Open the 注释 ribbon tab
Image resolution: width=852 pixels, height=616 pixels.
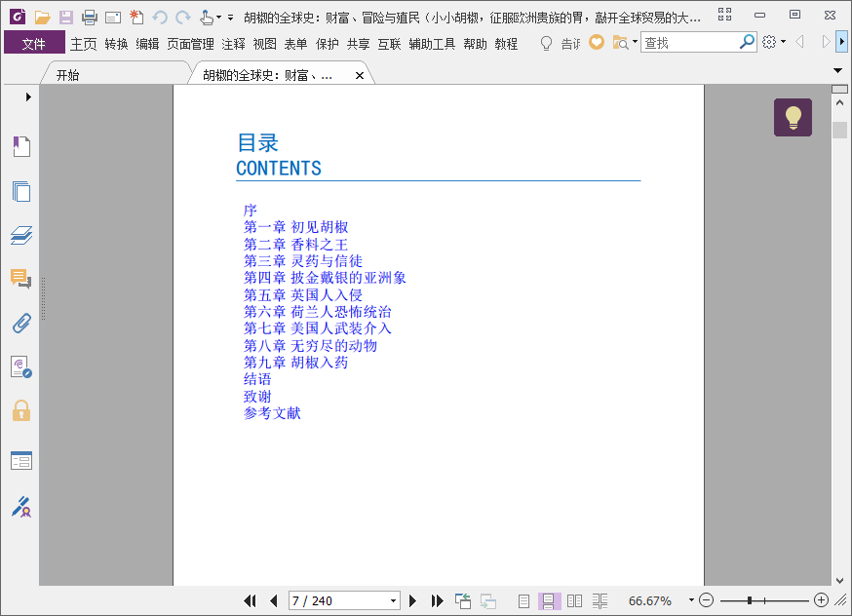pyautogui.click(x=234, y=44)
